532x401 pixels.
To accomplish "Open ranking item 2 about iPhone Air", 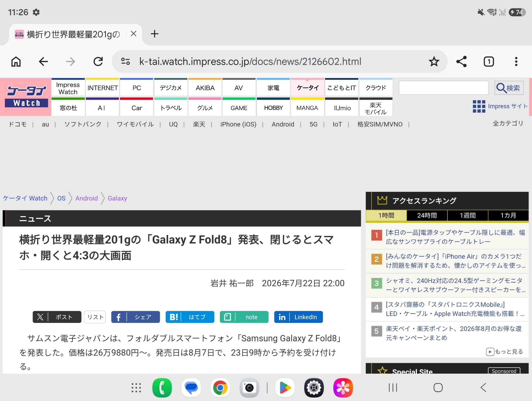I will [x=455, y=261].
